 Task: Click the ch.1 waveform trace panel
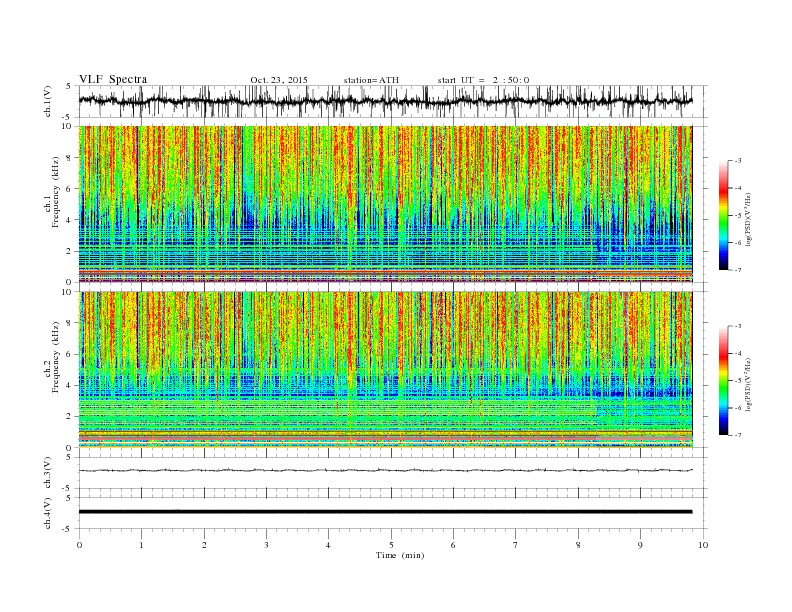(x=393, y=101)
